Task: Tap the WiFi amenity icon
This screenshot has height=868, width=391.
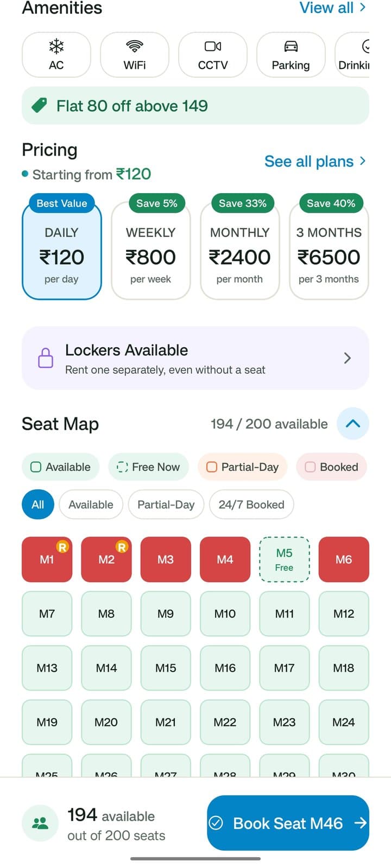Action: [x=134, y=46]
